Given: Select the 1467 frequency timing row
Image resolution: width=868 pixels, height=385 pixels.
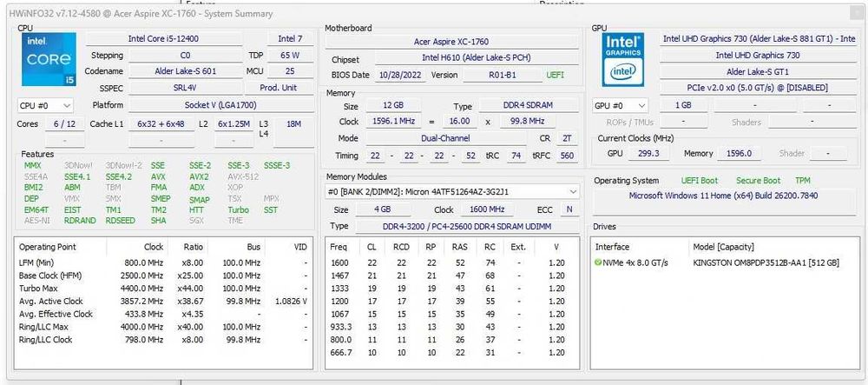Looking at the screenshot, I should [x=451, y=275].
